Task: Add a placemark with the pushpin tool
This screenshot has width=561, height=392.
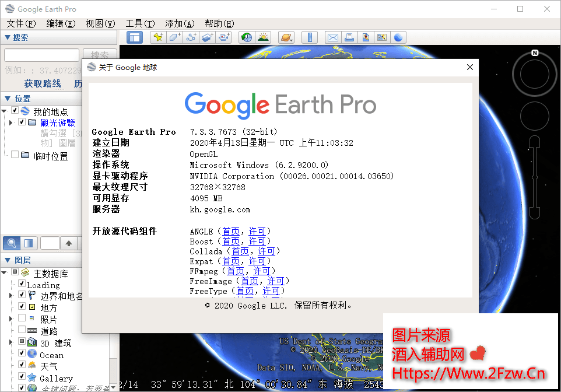Action: coord(158,37)
